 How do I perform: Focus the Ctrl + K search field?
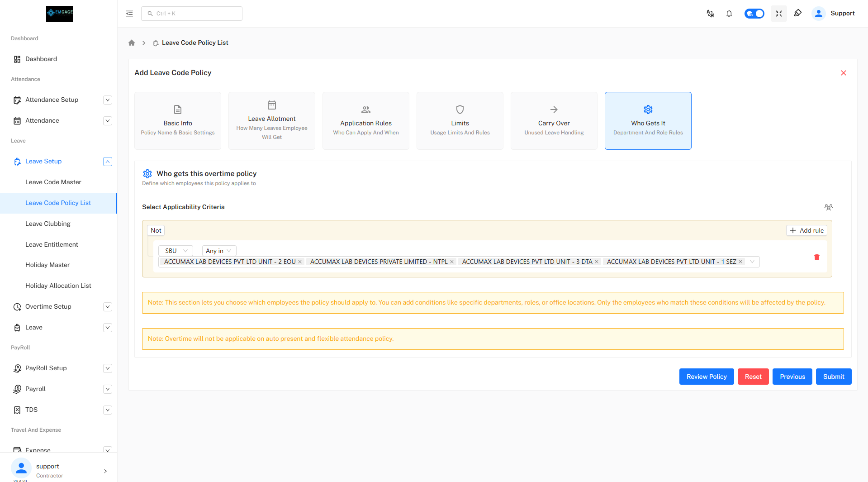(x=192, y=14)
